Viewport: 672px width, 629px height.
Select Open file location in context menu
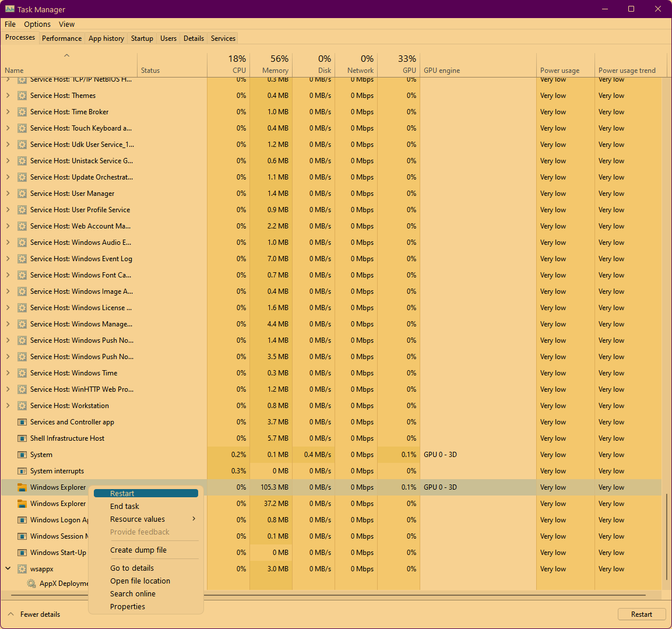pos(146,581)
